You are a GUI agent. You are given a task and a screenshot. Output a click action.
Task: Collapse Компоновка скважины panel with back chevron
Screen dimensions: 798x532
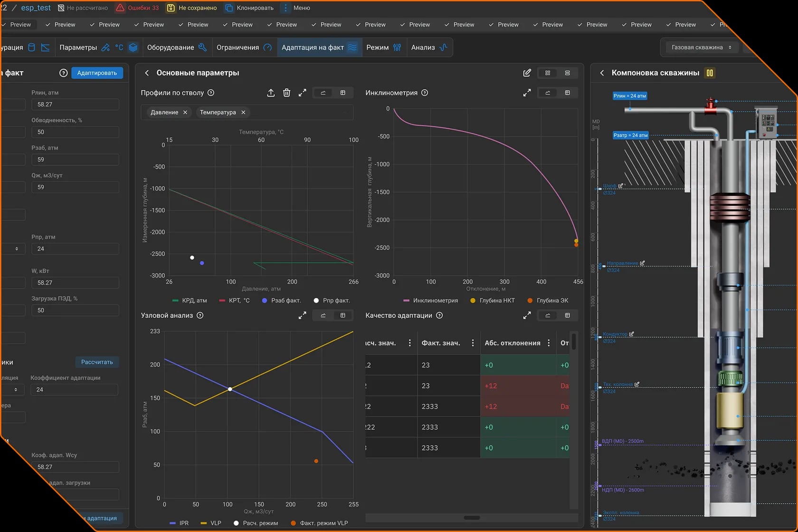(602, 73)
